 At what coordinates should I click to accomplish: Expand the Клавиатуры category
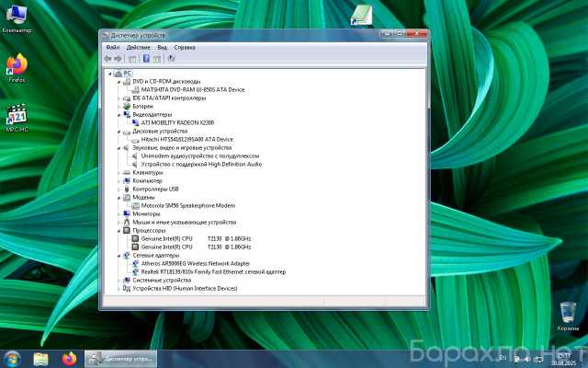(119, 173)
